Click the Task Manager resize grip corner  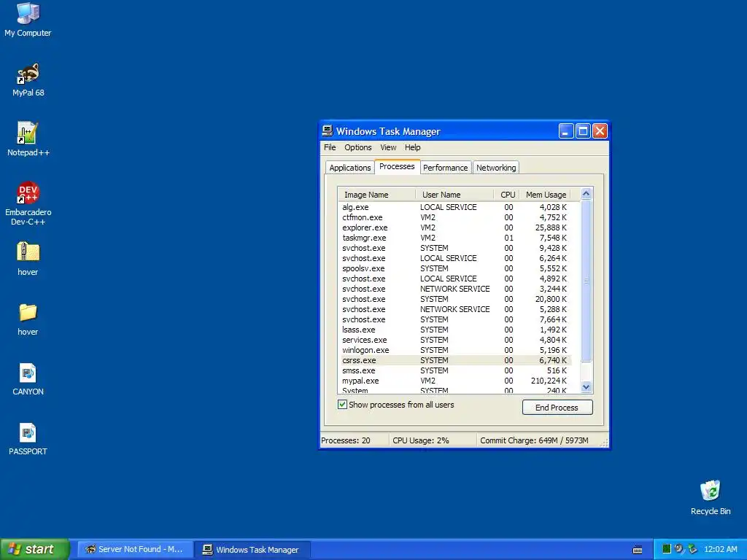point(605,443)
